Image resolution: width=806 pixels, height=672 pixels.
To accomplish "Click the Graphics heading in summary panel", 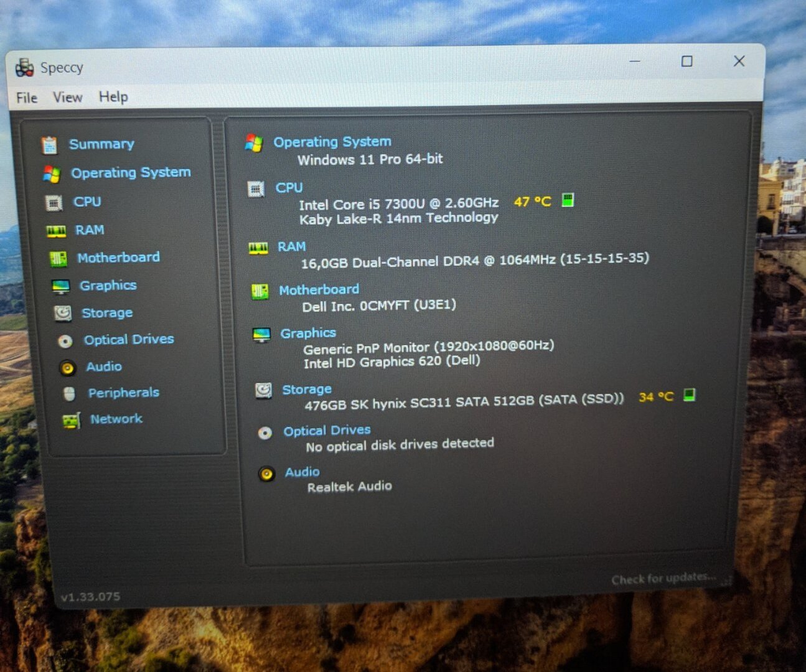I will coord(308,333).
